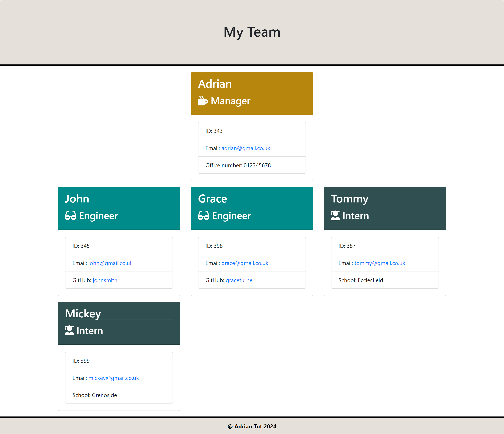Click Mickey's Intern graduate icon
Screen dimensions: 504x434
point(69,330)
